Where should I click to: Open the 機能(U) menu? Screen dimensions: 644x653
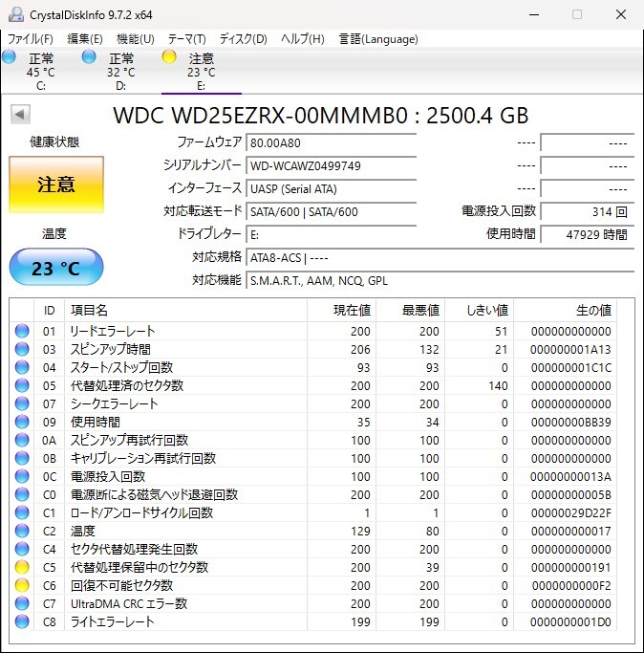coord(136,39)
